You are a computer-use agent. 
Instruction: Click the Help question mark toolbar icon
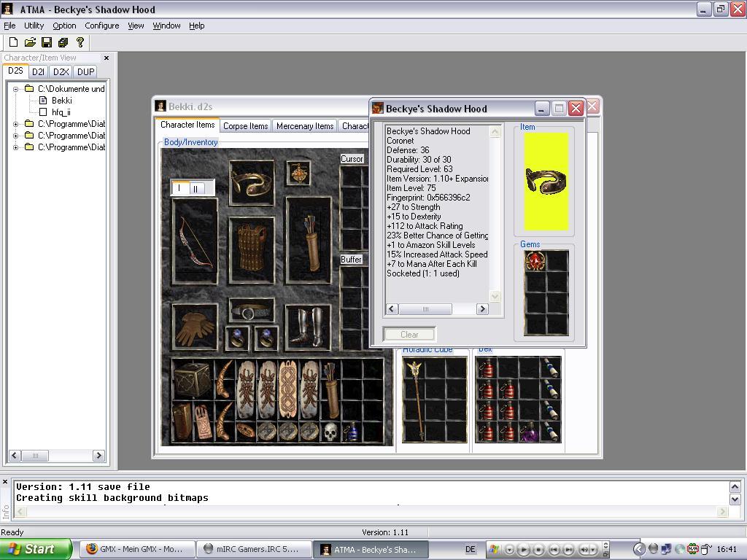pyautogui.click(x=80, y=42)
